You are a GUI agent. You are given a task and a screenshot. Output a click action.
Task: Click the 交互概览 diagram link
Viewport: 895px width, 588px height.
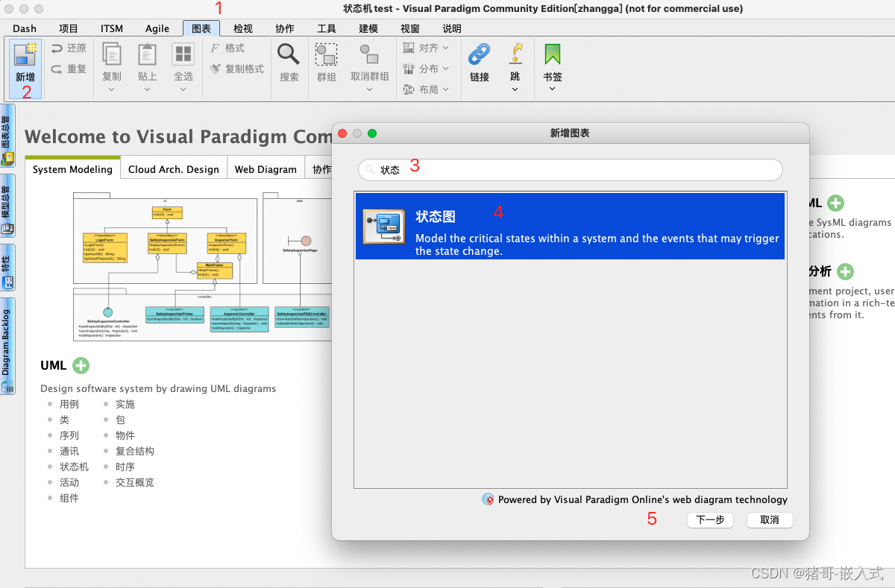135,482
